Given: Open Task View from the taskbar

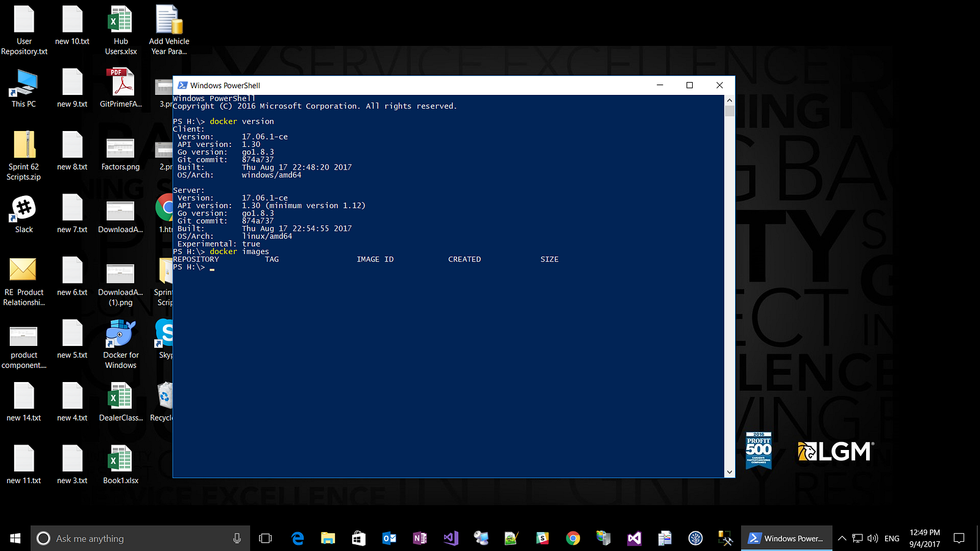Looking at the screenshot, I should pos(265,538).
